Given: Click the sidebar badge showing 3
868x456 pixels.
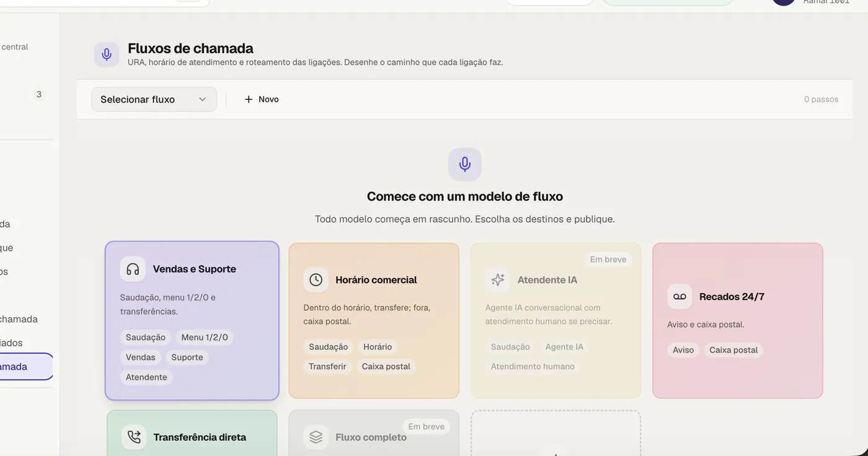Looking at the screenshot, I should coord(39,94).
